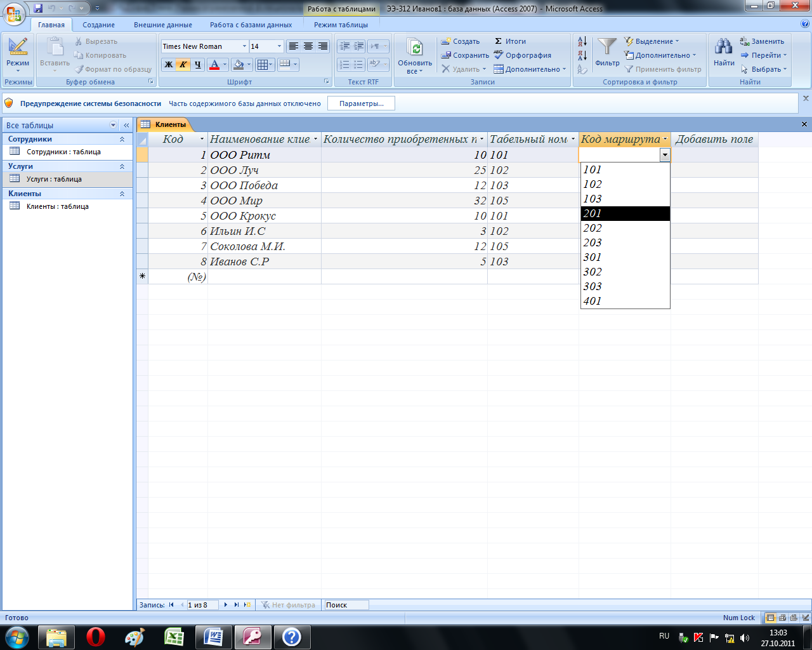Click the Параметры... security button

361,103
